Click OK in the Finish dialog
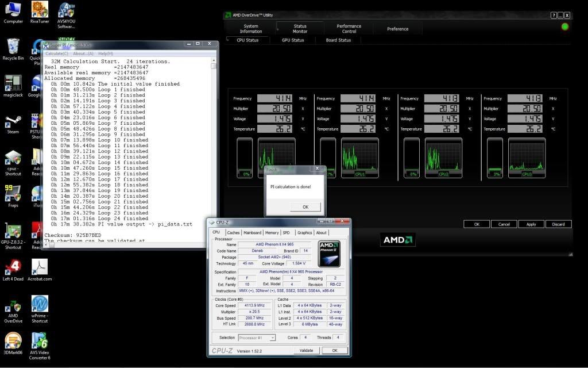The width and height of the screenshot is (588, 368). click(x=305, y=207)
